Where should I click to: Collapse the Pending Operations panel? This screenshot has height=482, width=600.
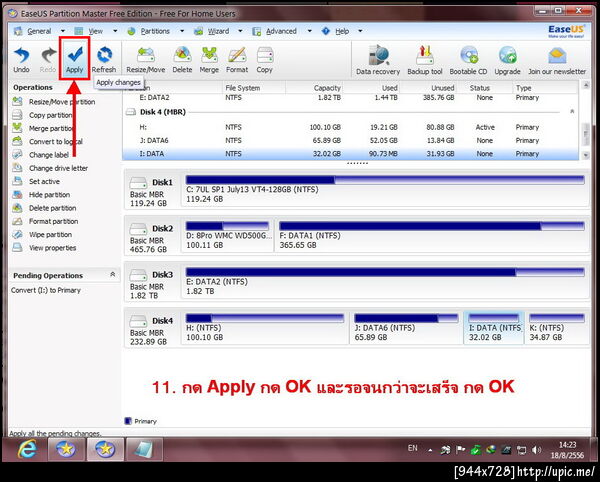coord(112,274)
